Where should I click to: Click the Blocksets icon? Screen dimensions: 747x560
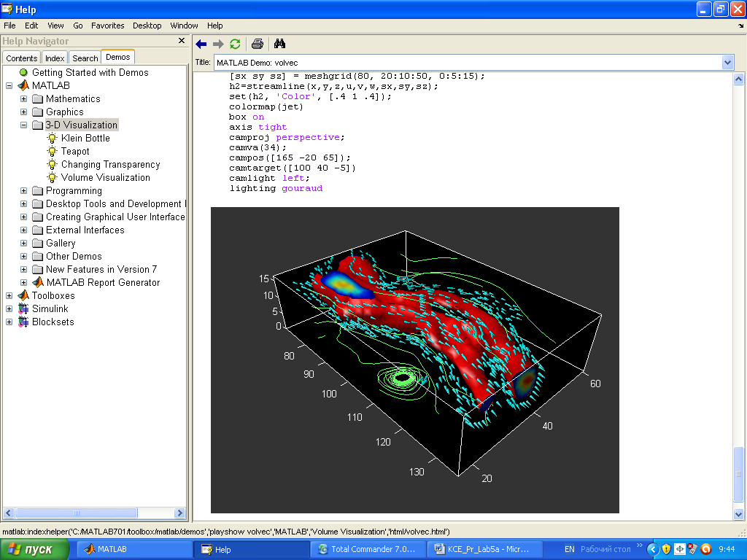point(23,322)
